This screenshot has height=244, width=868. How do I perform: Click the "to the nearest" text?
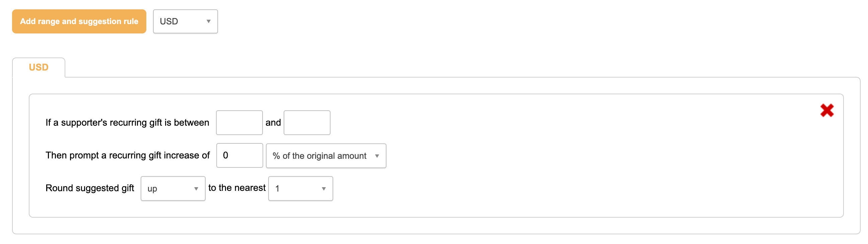coord(237,188)
